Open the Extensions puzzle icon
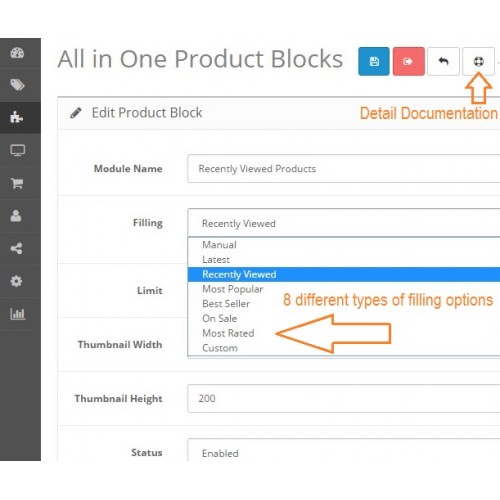500x500 pixels. point(16,117)
